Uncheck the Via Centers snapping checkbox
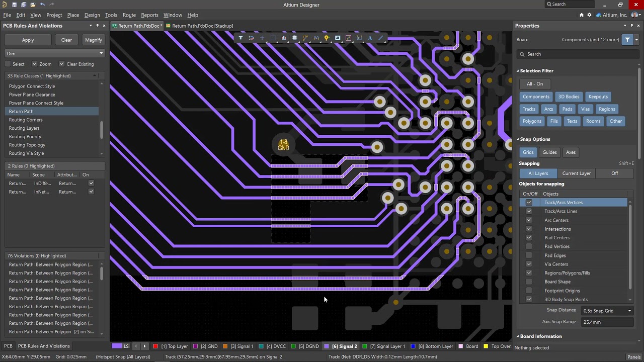The width and height of the screenshot is (644, 362). click(529, 264)
